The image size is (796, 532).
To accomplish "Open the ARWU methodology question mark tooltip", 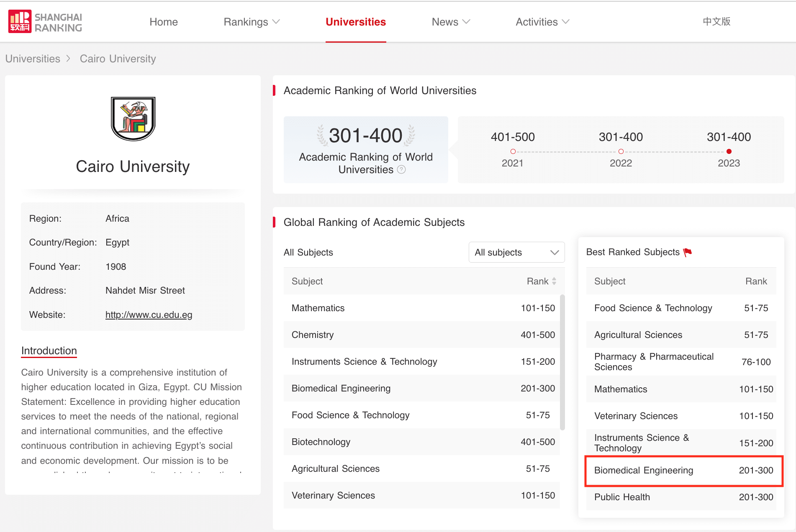I will coord(401,169).
